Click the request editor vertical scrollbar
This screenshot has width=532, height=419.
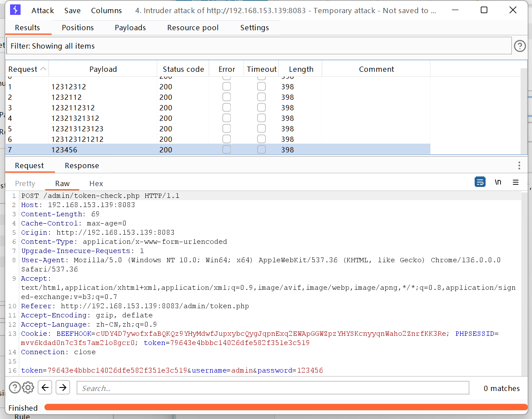(x=524, y=283)
